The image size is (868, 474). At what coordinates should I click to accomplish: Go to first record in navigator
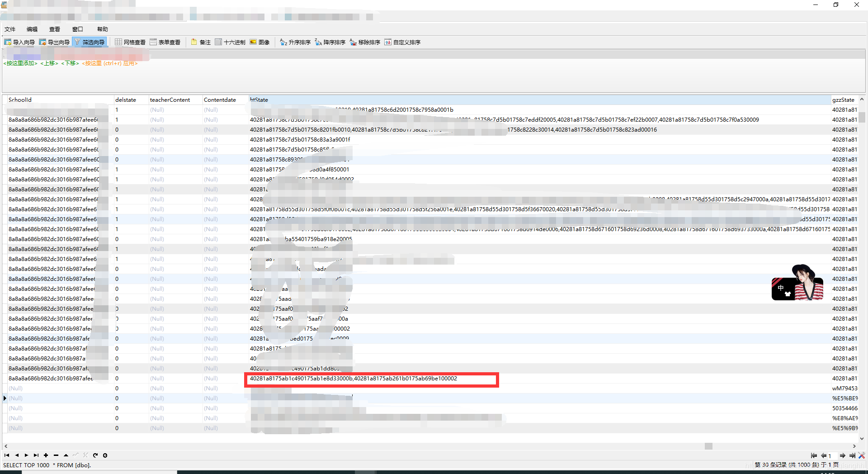point(7,455)
